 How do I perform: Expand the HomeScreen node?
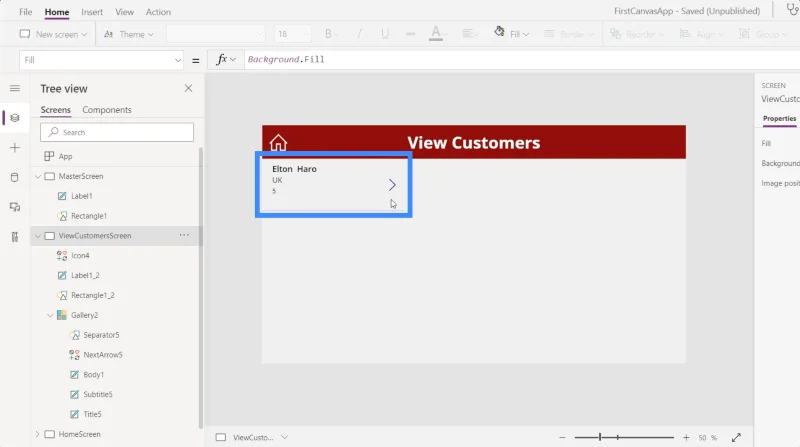pyautogui.click(x=38, y=434)
